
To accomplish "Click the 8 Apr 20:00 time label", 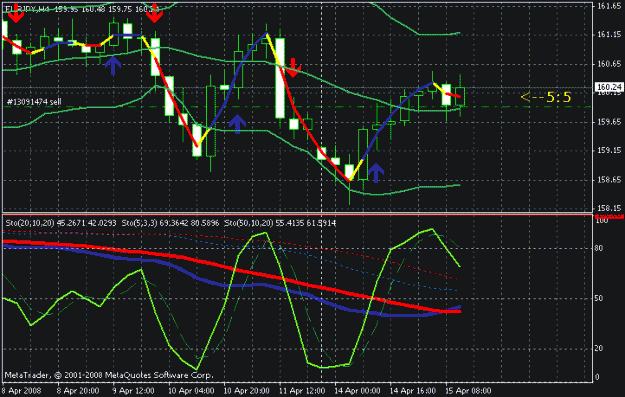I will (x=78, y=391).
